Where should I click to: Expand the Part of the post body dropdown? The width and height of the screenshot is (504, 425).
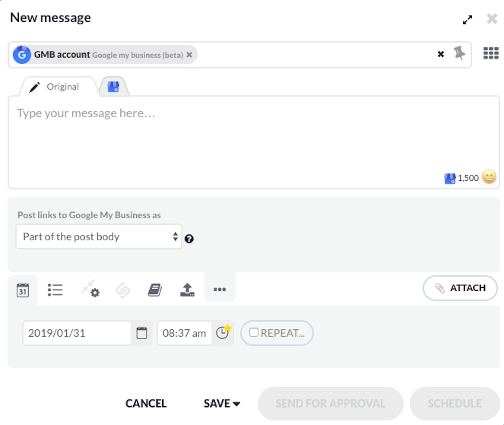tap(99, 237)
